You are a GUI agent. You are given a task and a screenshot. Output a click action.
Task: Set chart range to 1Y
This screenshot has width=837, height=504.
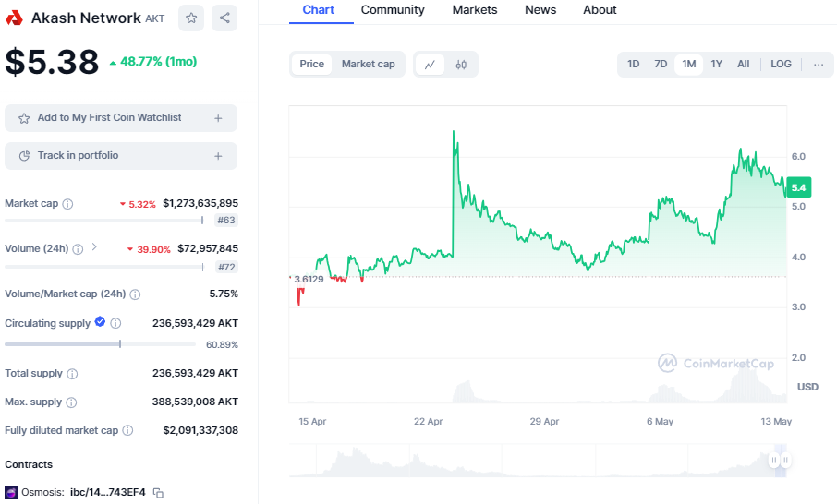coord(716,64)
